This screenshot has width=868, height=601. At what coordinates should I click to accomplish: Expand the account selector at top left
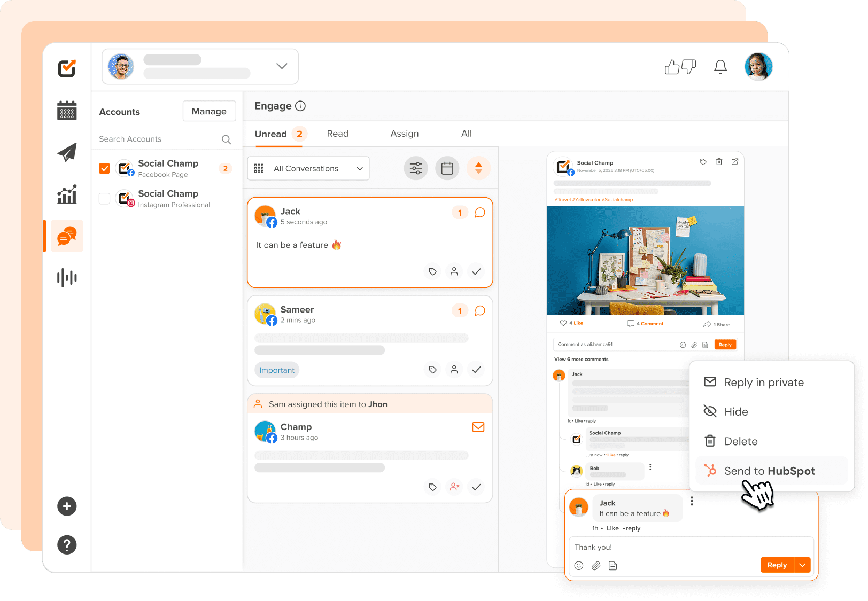point(281,66)
